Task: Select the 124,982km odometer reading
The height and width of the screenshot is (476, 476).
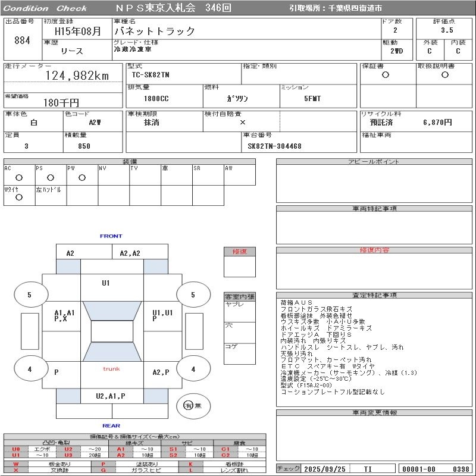Action: coord(77,75)
